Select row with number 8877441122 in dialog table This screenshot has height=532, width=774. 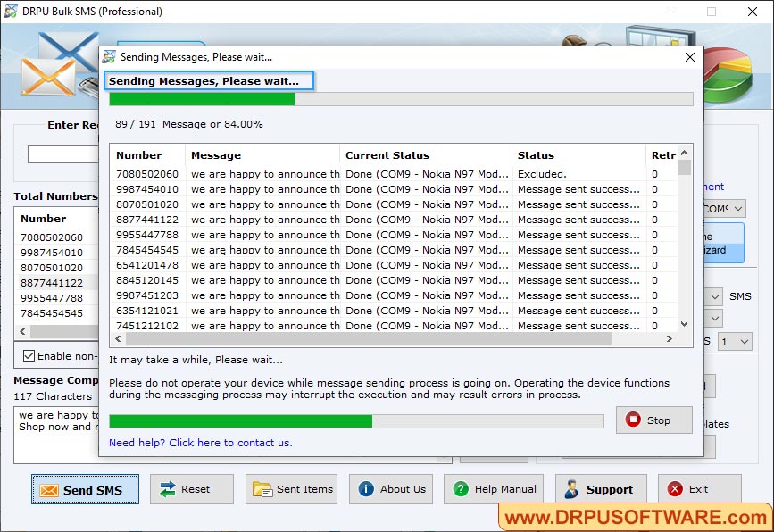pyautogui.click(x=395, y=220)
